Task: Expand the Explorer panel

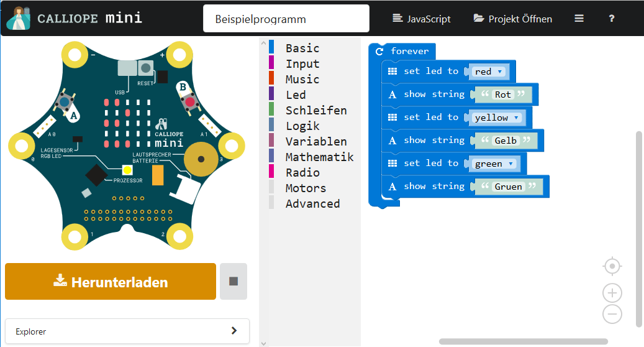Action: tap(127, 331)
